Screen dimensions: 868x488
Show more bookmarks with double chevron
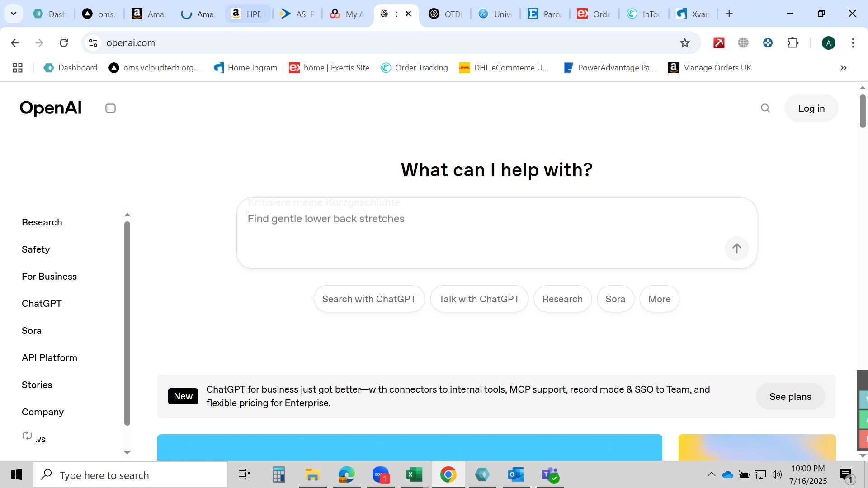[843, 68]
